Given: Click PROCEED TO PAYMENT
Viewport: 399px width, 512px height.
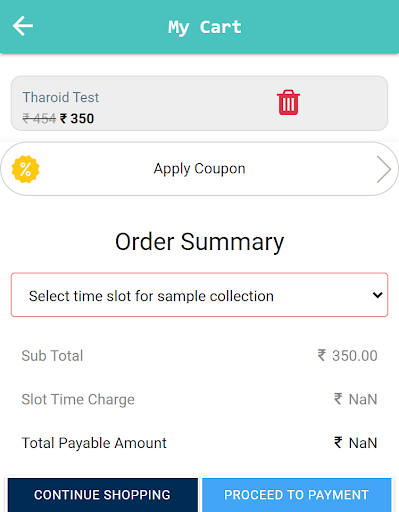Looking at the screenshot, I should (296, 495).
